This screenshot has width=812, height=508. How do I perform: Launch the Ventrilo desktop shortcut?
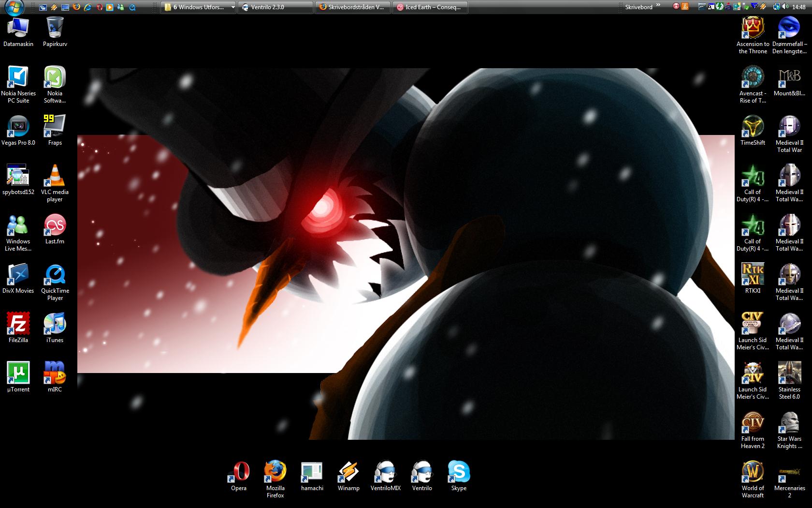[422, 476]
